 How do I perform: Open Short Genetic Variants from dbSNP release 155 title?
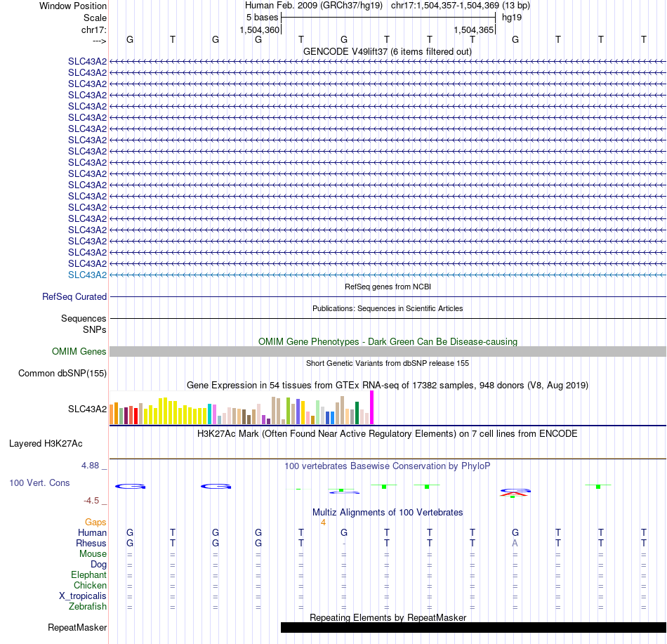click(388, 363)
